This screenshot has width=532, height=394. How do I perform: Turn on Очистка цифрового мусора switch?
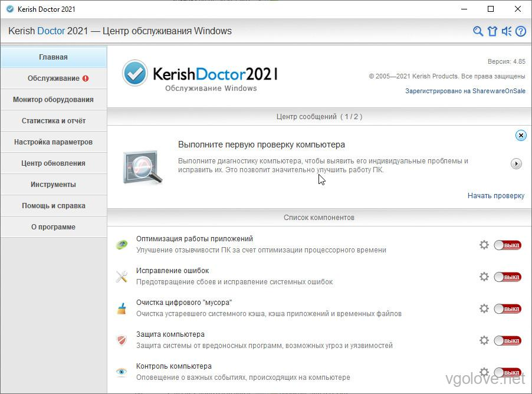click(508, 309)
